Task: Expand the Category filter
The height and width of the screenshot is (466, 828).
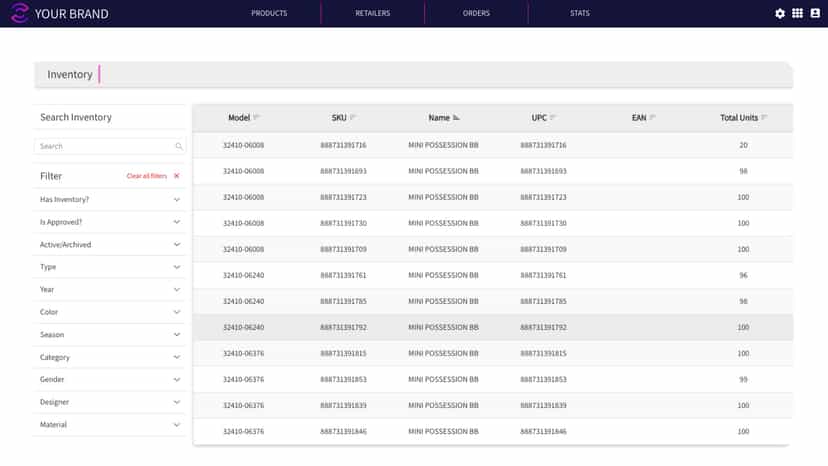Action: click(x=110, y=357)
